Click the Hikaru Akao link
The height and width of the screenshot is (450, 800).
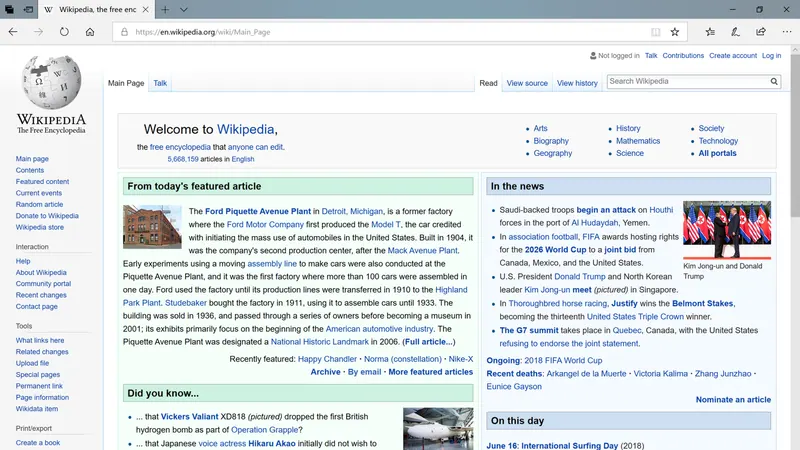271,443
